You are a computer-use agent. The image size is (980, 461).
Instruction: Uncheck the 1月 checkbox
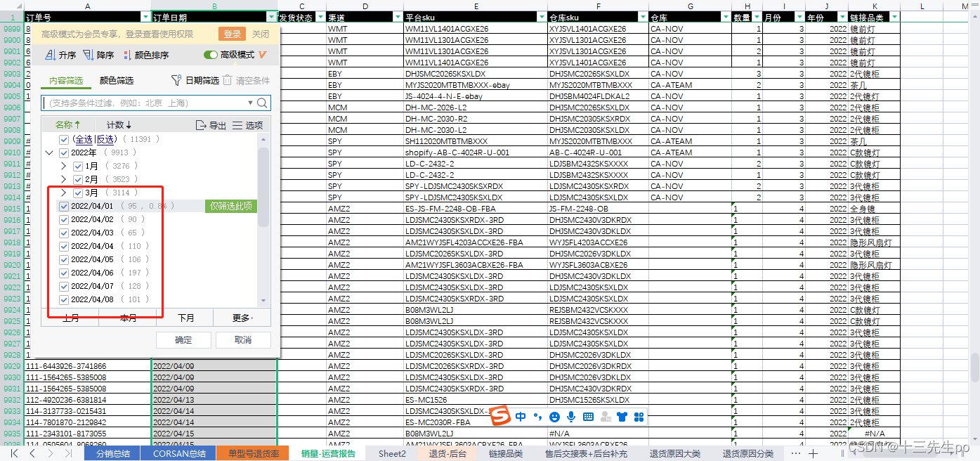click(x=78, y=166)
